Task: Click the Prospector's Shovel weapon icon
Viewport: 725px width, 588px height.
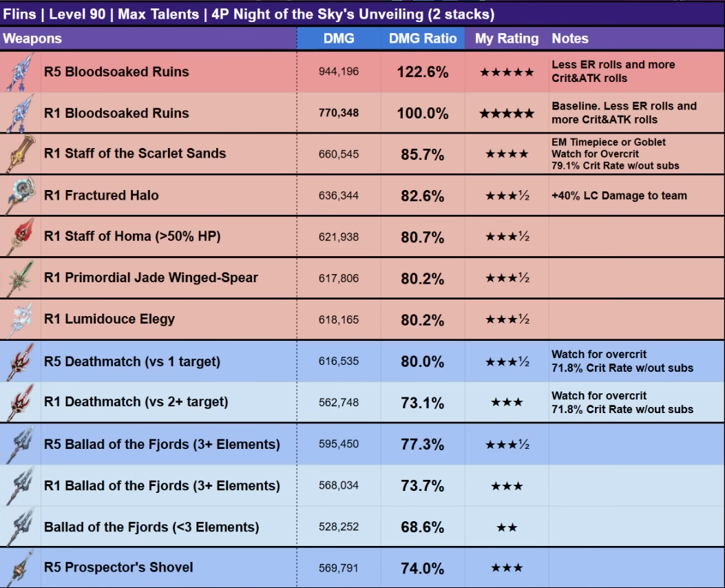Action: [x=21, y=568]
